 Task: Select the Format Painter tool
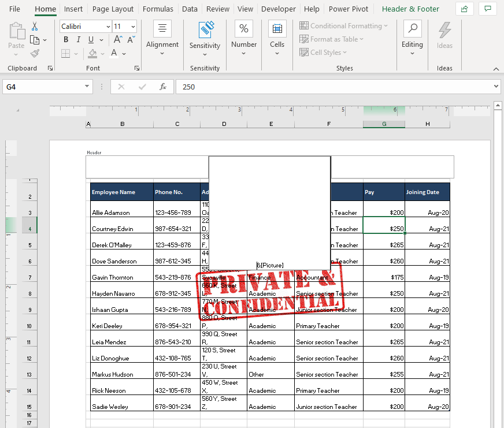coord(35,53)
